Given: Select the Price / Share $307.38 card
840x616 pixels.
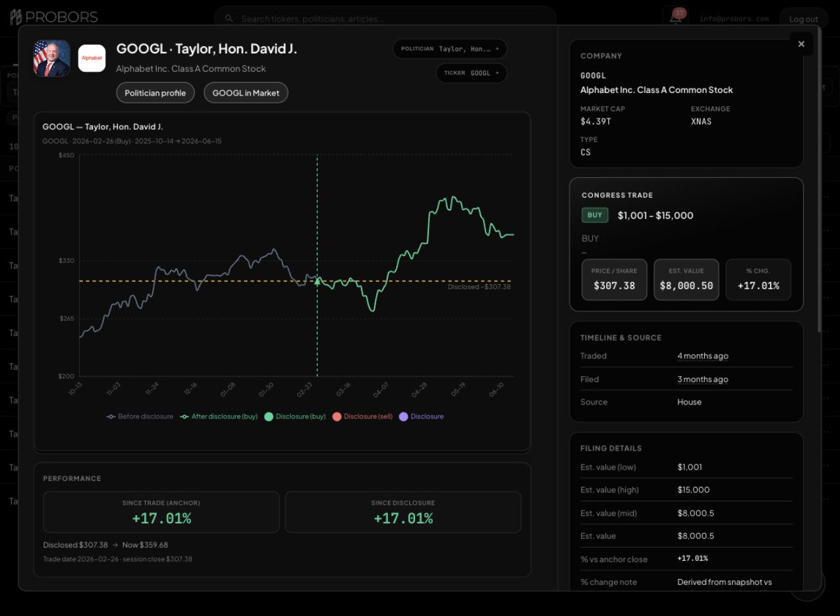Looking at the screenshot, I should pyautogui.click(x=614, y=279).
